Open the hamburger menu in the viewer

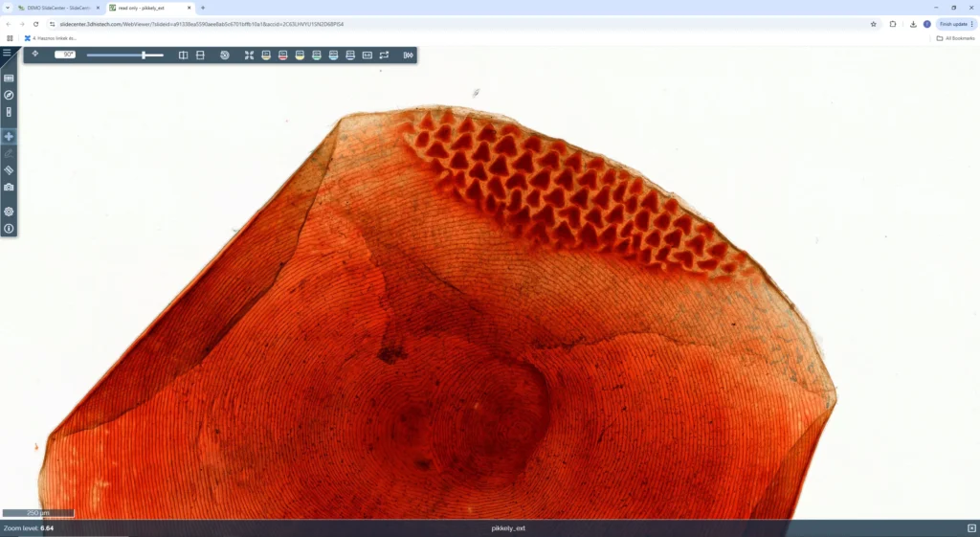point(7,53)
